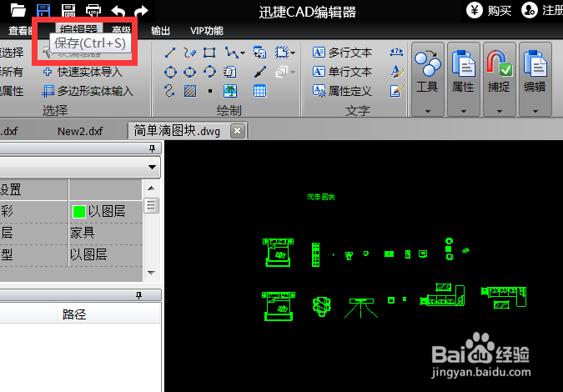Click 多边形实体输入 button
The image size is (563, 392).
coord(88,91)
